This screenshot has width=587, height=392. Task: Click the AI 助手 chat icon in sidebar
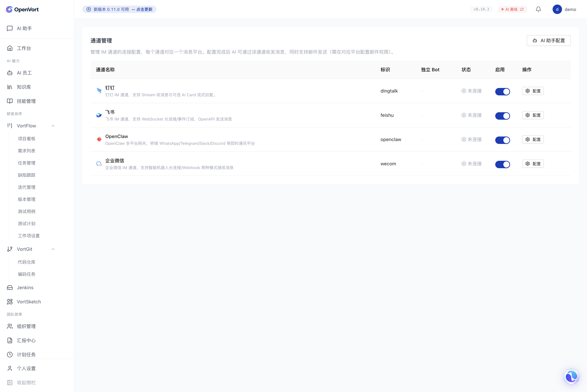10,28
